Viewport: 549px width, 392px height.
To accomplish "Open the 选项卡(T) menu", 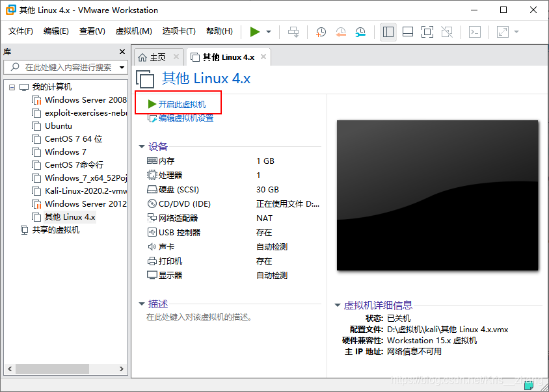I will tap(179, 31).
